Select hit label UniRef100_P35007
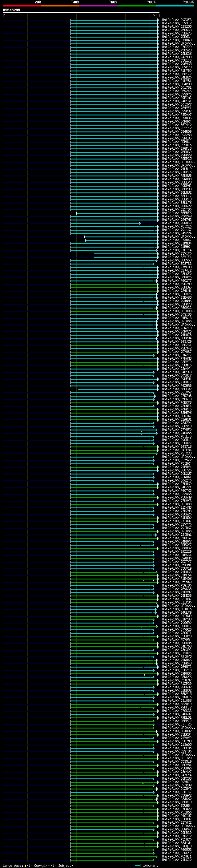Image resolution: width=197 pixels, height=868 pixels. (176, 115)
